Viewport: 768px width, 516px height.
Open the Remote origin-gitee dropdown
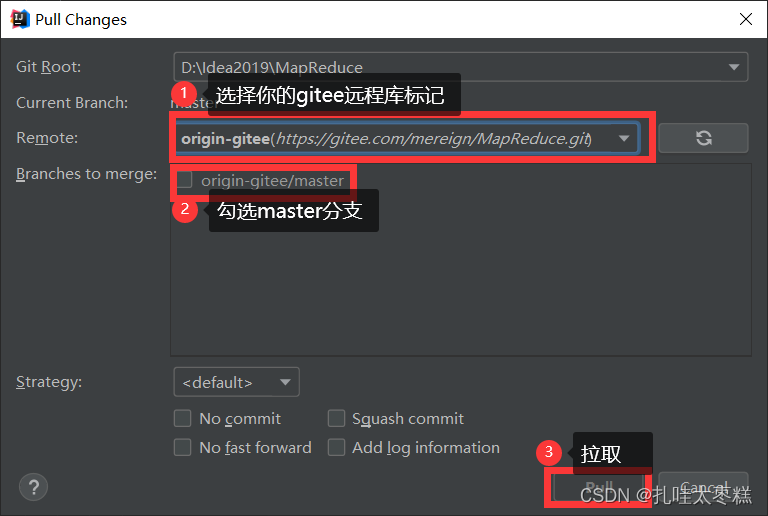(408, 139)
